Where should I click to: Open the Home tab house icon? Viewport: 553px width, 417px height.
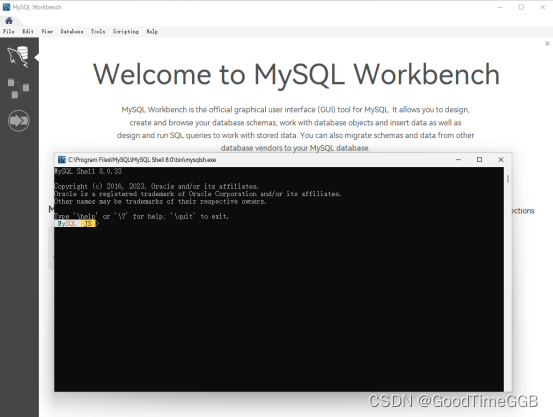(x=9, y=20)
